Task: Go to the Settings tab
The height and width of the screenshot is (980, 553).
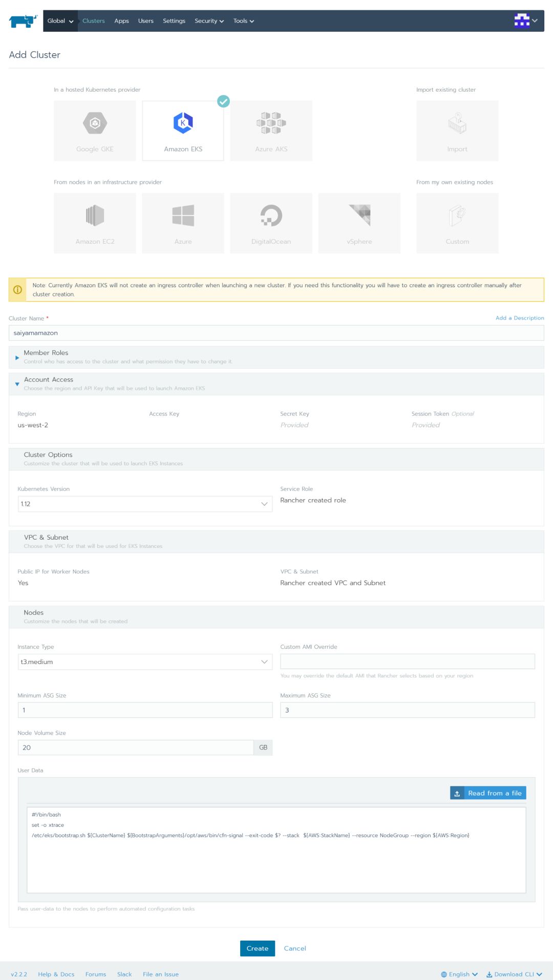Action: [x=174, y=21]
